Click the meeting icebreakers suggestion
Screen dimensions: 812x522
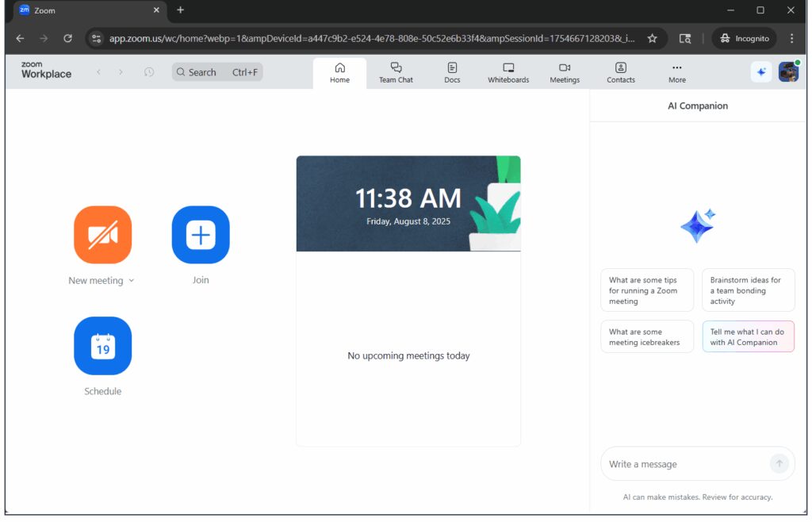[x=647, y=336]
